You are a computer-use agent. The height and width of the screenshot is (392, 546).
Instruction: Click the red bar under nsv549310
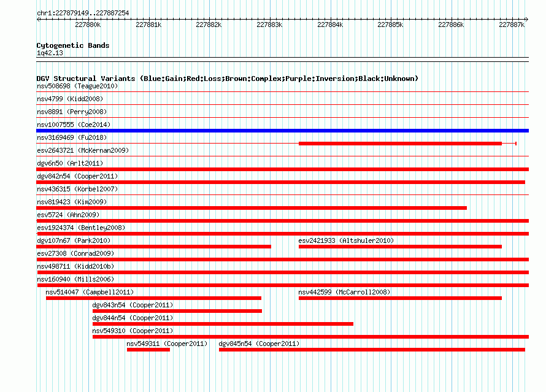coord(310,337)
